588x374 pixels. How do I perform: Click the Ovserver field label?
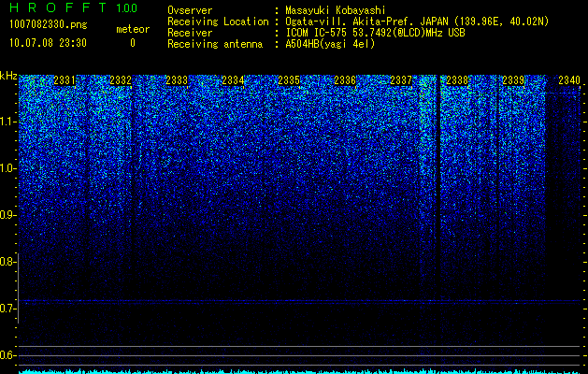190,10
